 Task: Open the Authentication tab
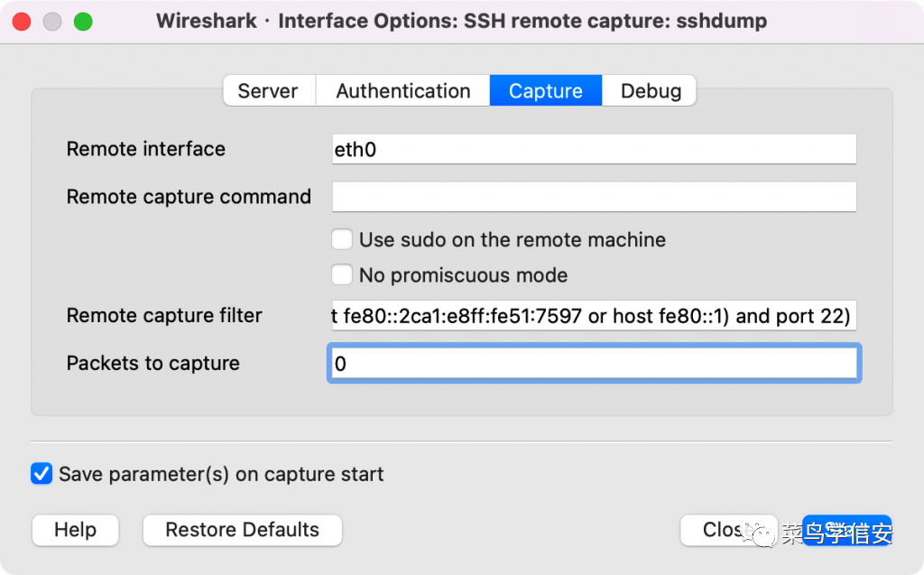[x=403, y=91]
